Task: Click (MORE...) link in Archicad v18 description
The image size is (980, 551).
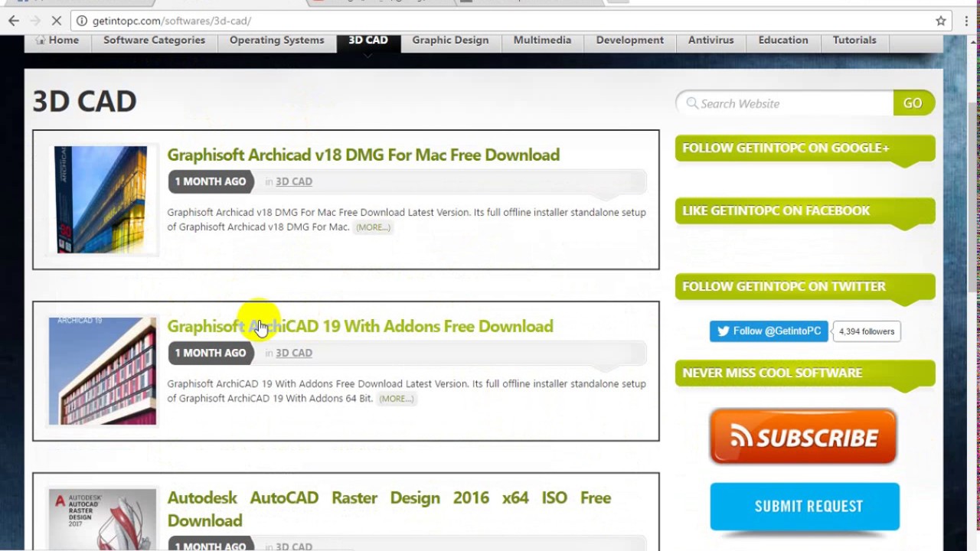Action: [x=373, y=227]
